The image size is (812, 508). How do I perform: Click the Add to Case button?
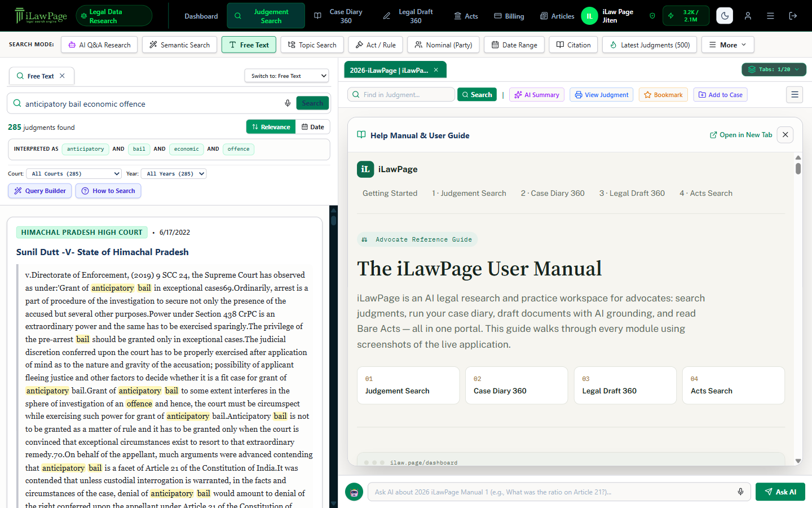coord(720,95)
